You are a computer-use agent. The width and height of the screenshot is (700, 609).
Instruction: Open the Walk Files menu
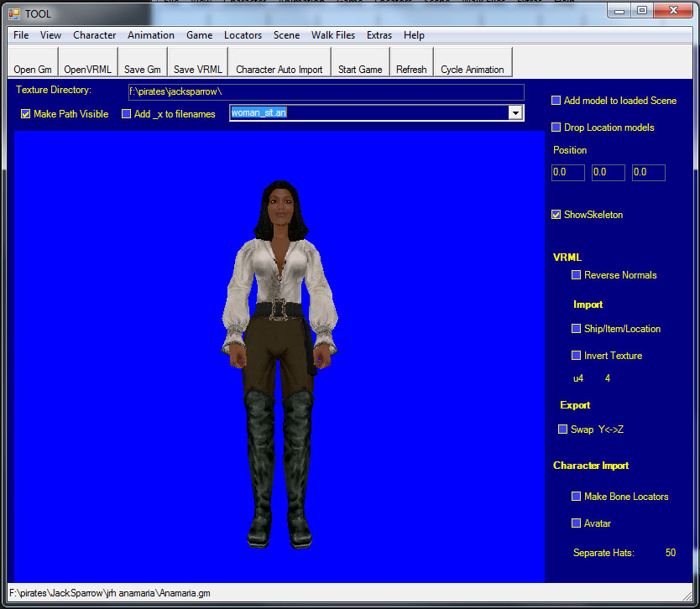(x=333, y=35)
